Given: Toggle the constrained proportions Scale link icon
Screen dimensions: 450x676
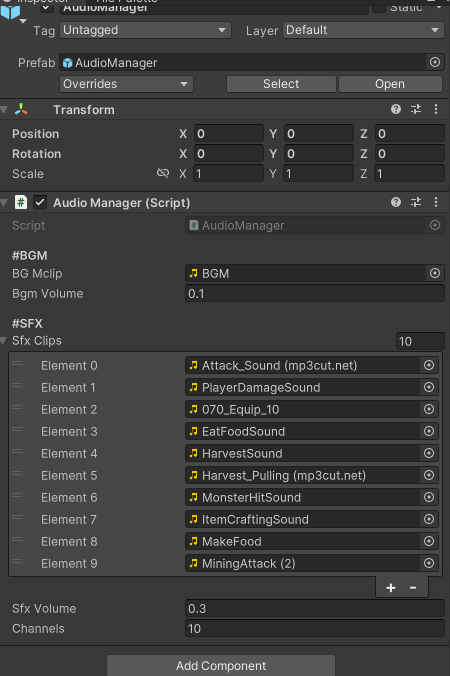Looking at the screenshot, I should (x=163, y=173).
